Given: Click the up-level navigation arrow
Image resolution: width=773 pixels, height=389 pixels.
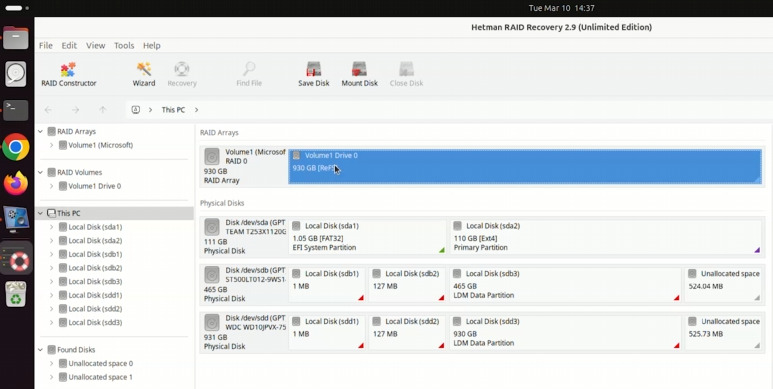Looking at the screenshot, I should click(x=103, y=110).
